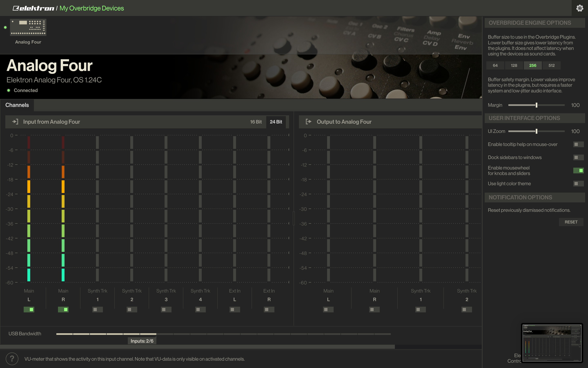The height and width of the screenshot is (368, 588).
Task: Open settings gear in top right corner
Action: [580, 8]
